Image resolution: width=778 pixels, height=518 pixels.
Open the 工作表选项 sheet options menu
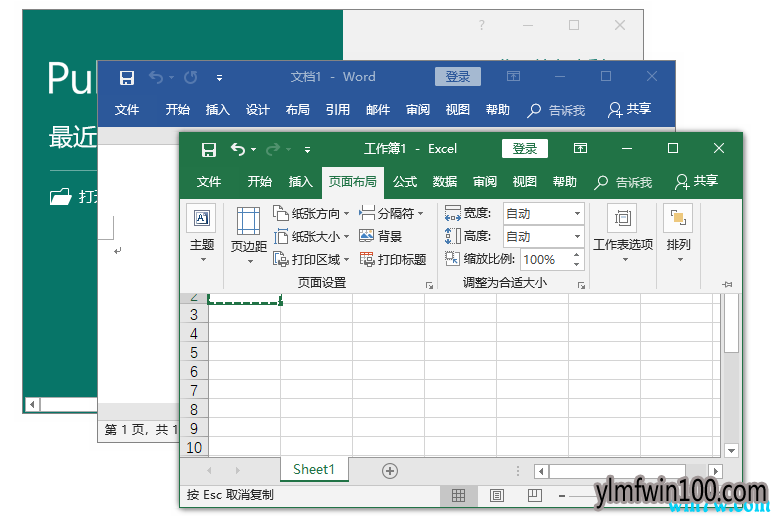coord(623,233)
